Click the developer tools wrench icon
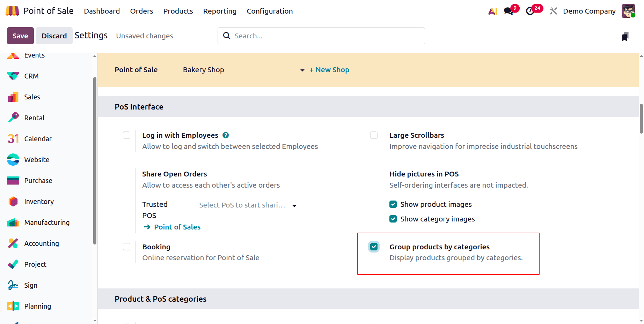644x324 pixels. pyautogui.click(x=553, y=11)
